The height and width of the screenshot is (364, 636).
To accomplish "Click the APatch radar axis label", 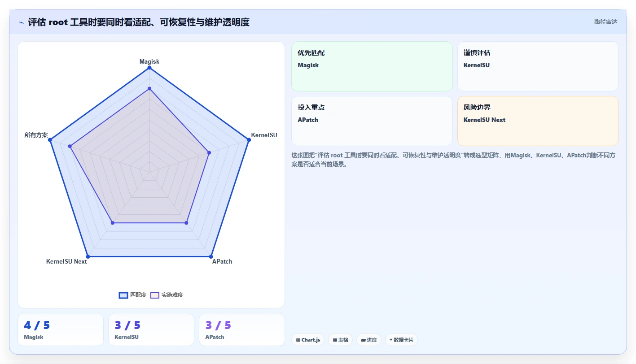I will point(222,261).
